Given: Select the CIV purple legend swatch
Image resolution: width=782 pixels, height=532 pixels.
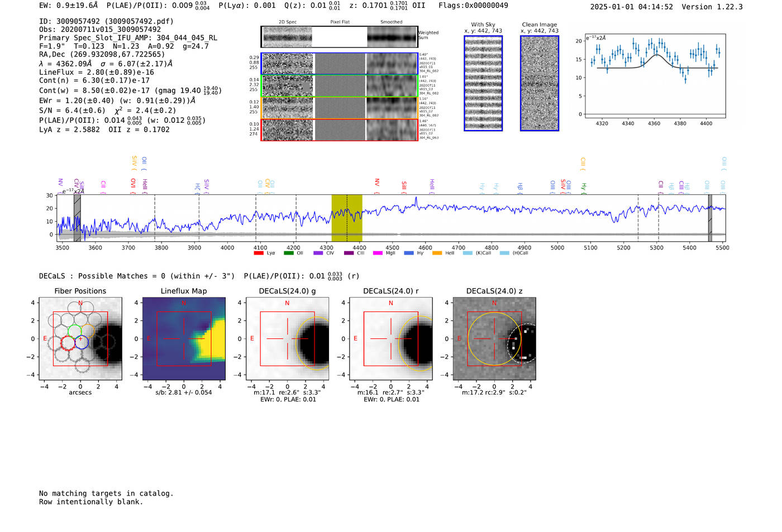Looking at the screenshot, I should [x=318, y=253].
